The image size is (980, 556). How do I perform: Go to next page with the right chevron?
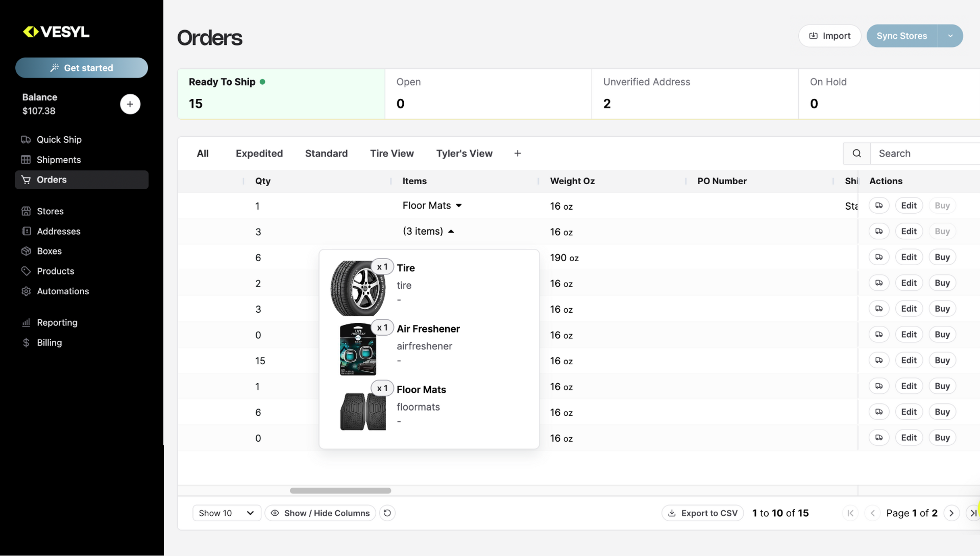click(951, 513)
